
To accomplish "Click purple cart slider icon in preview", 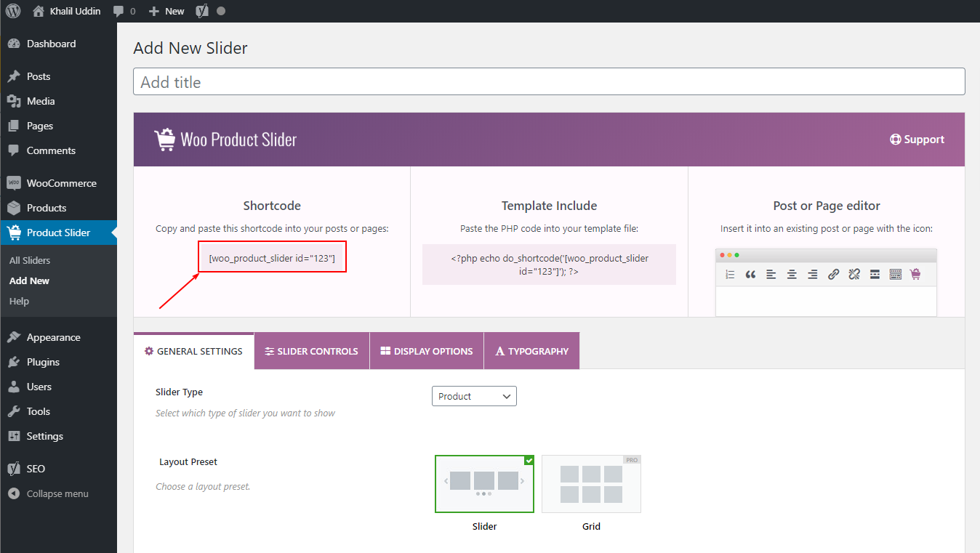I will pos(915,274).
